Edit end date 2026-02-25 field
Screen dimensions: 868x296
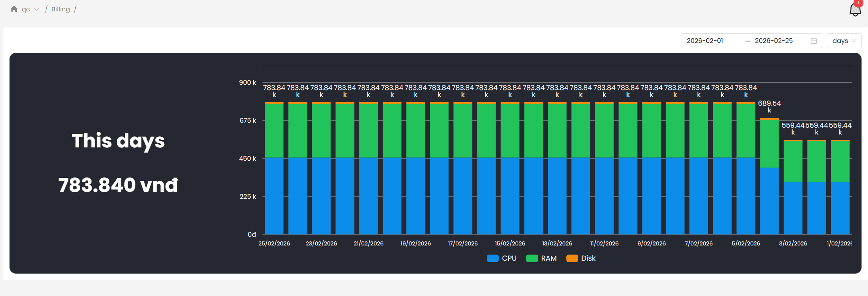coord(774,41)
